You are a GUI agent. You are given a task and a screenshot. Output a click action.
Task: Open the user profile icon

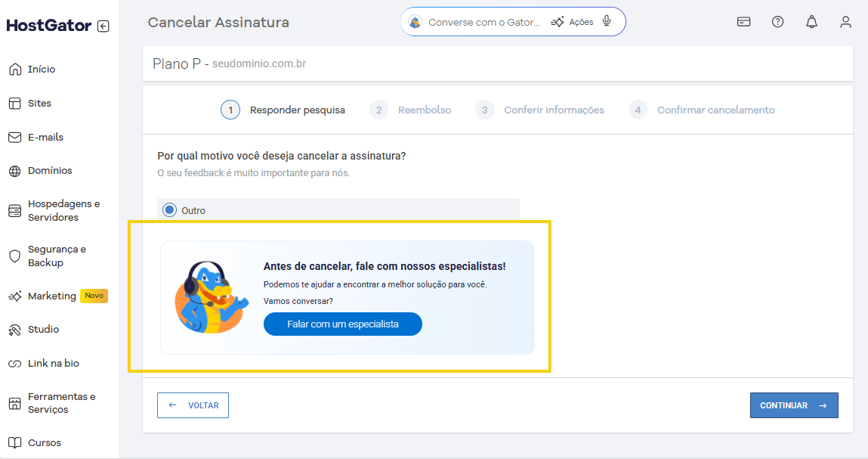point(845,22)
